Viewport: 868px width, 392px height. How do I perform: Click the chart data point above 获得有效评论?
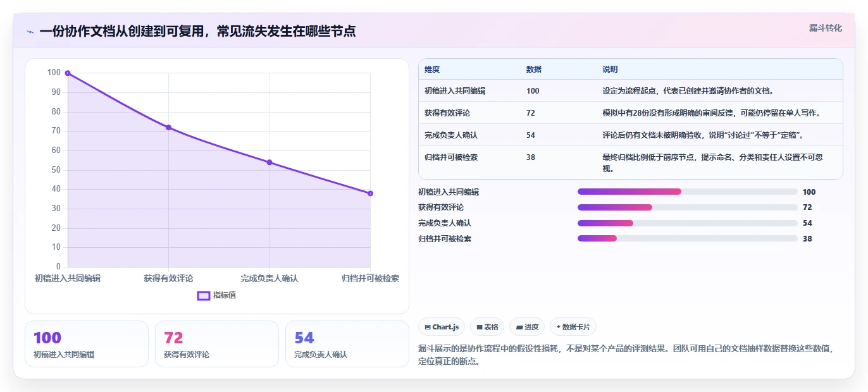[x=168, y=127]
